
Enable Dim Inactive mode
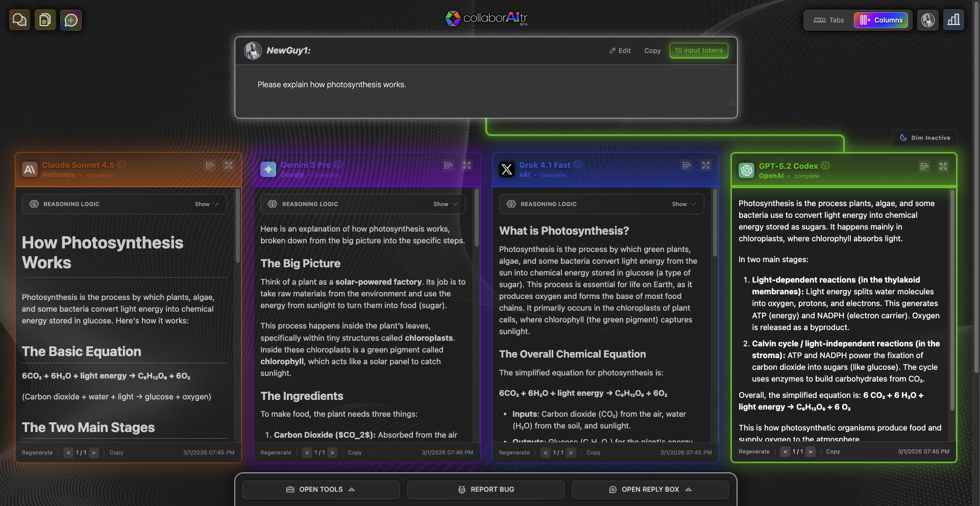924,137
